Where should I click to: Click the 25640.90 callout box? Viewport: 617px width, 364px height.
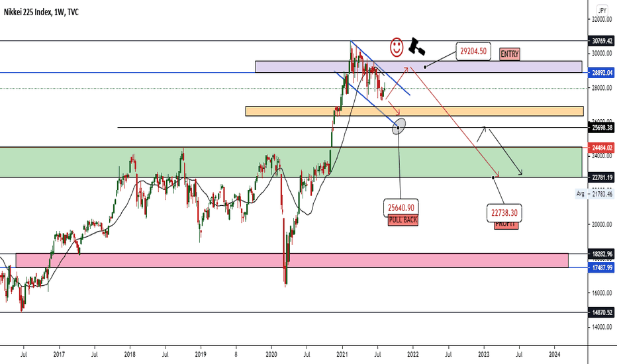401,207
